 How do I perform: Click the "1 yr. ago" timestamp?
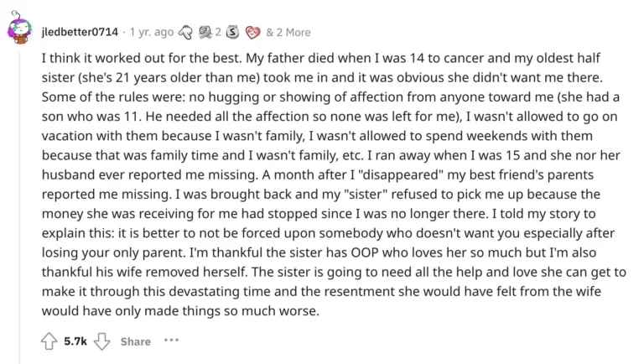pyautogui.click(x=149, y=33)
